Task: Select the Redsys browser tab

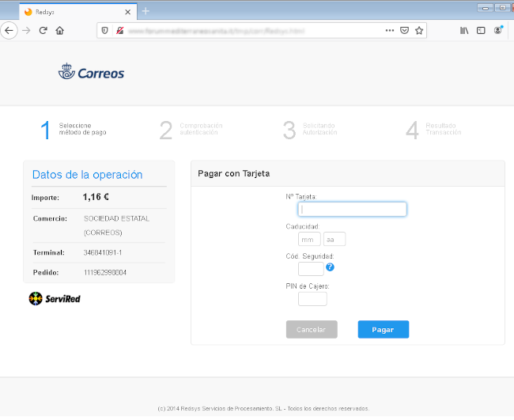Action: 71,12
